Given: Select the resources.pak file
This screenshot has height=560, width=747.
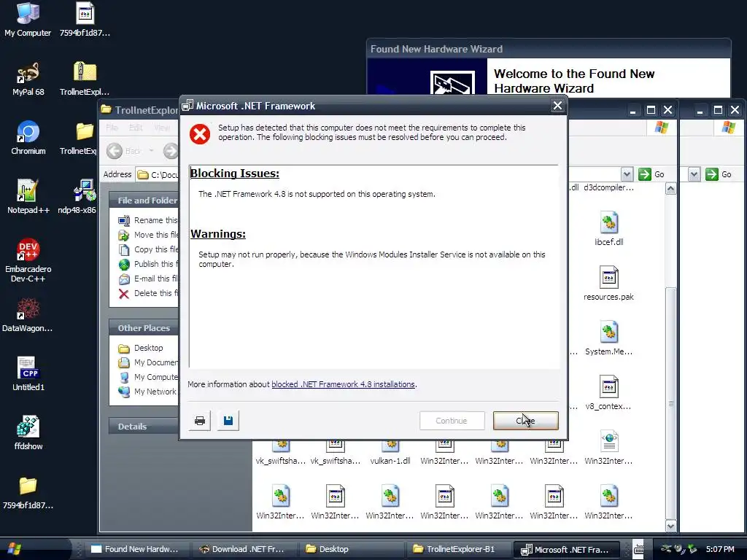Looking at the screenshot, I should pos(609,284).
